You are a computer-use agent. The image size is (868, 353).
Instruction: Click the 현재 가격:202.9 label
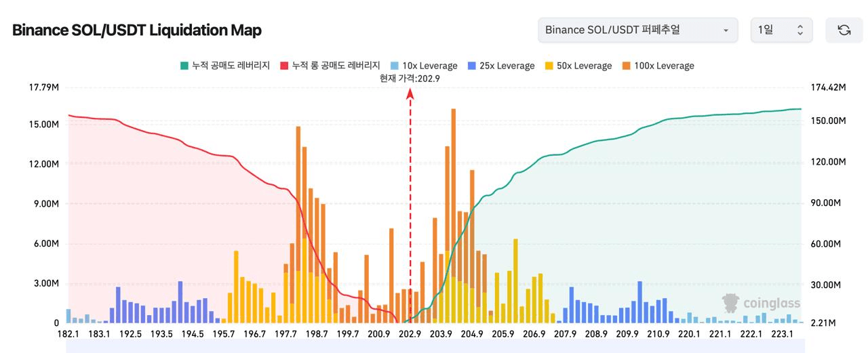coord(410,79)
